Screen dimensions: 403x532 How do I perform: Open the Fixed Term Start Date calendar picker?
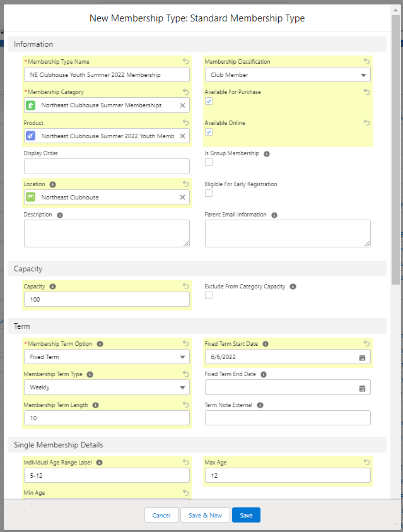362,357
